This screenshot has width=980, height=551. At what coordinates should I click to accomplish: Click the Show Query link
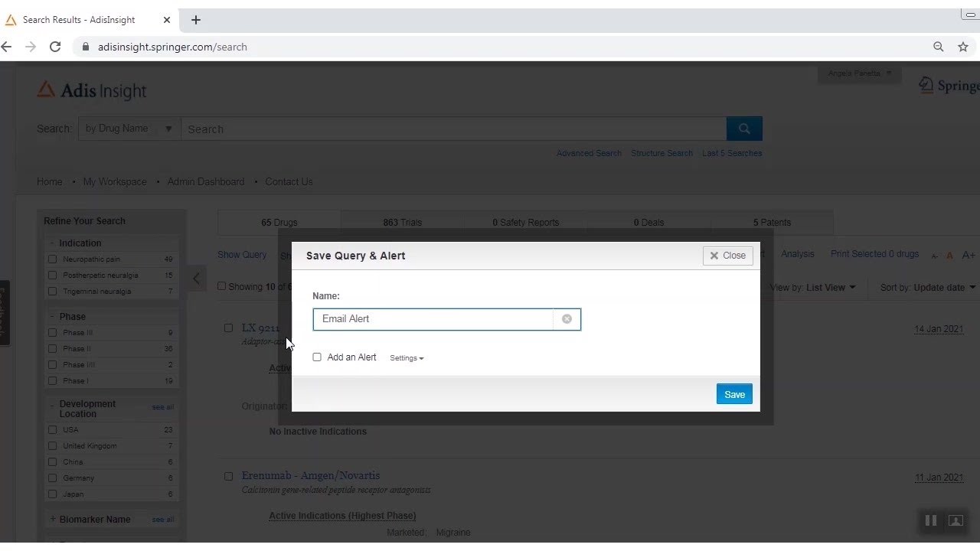tap(242, 255)
